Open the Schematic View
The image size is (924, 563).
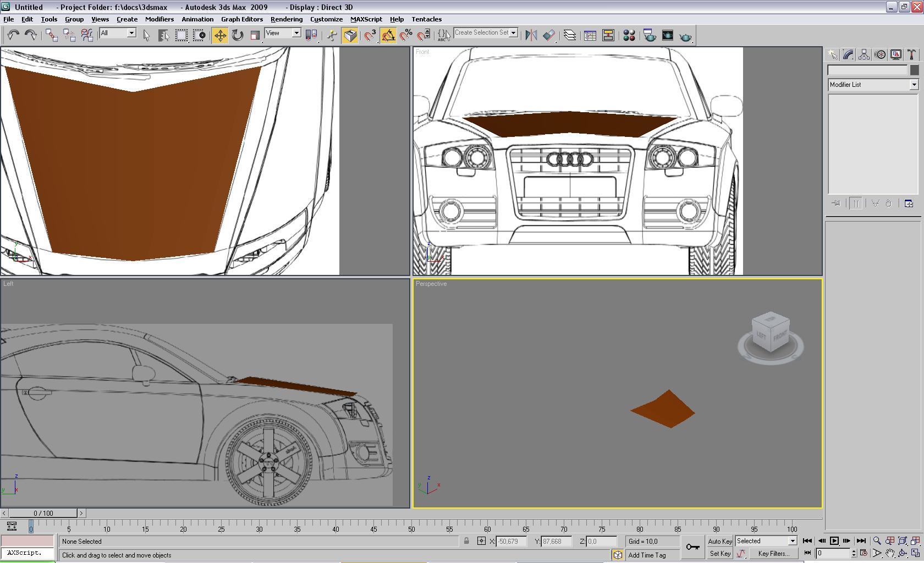(x=608, y=35)
